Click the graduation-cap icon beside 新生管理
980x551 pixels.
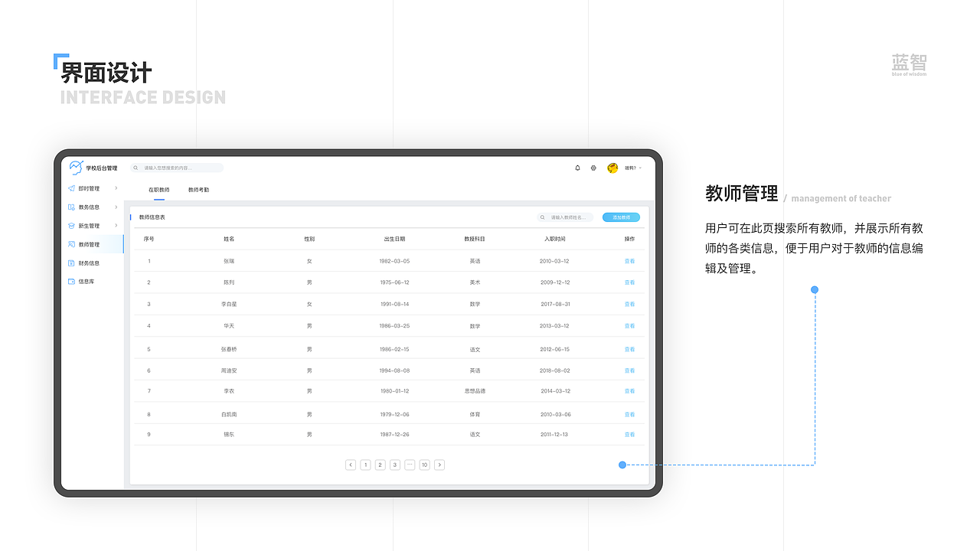pos(70,226)
